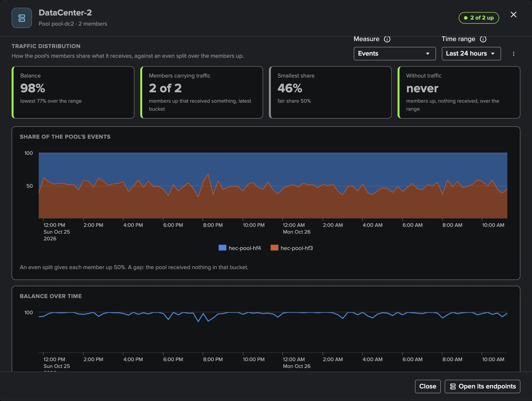Click the TRAFFIC DISTRIBUTION heading
The height and width of the screenshot is (401, 532).
click(46, 46)
